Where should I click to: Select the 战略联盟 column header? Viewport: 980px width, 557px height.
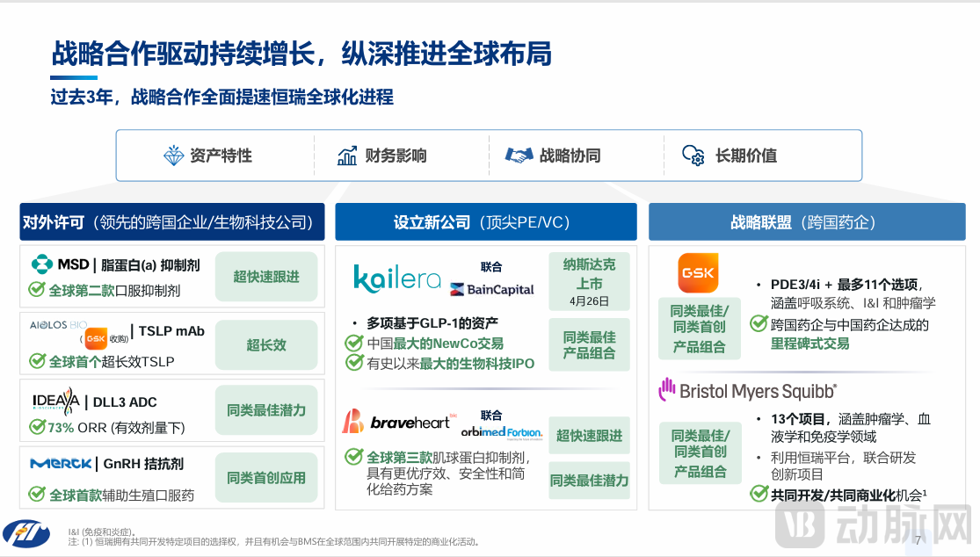click(x=807, y=221)
